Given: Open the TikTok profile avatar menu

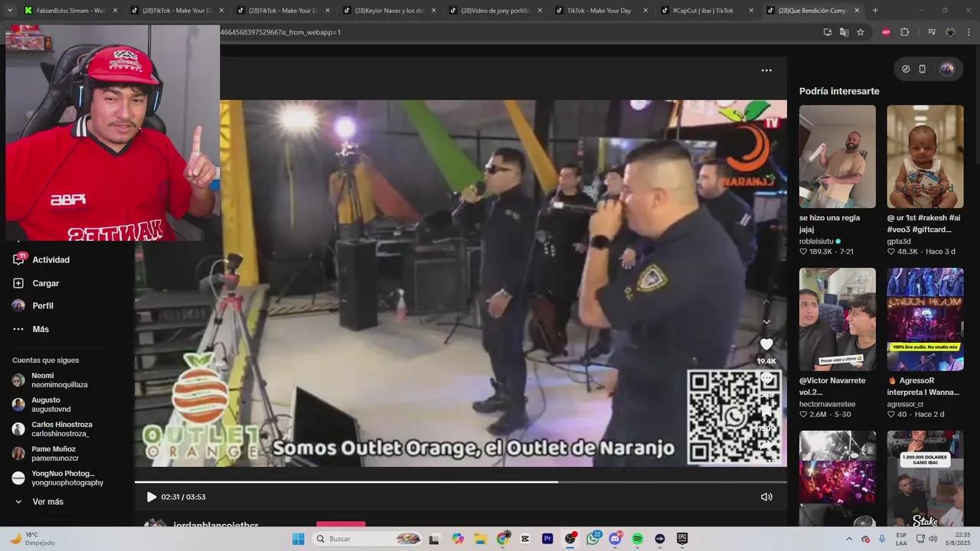Looking at the screenshot, I should pos(947,69).
